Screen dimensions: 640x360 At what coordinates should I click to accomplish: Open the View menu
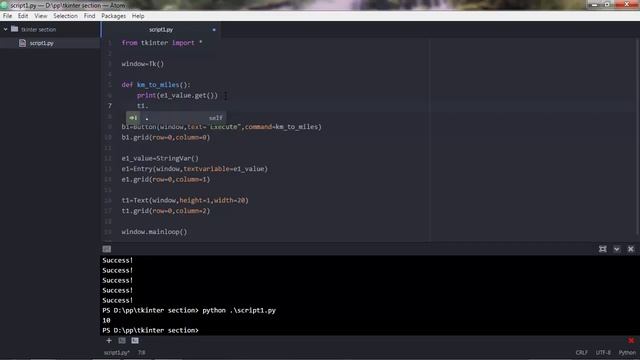40,16
